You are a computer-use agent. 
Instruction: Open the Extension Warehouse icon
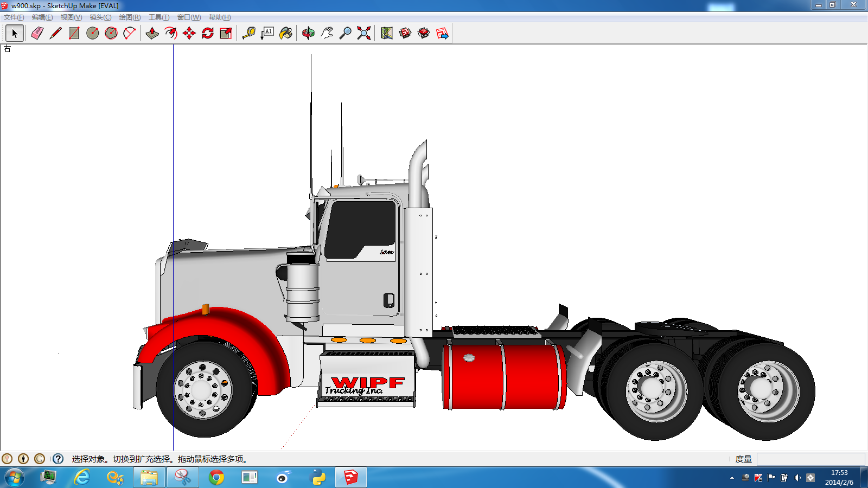(x=424, y=33)
